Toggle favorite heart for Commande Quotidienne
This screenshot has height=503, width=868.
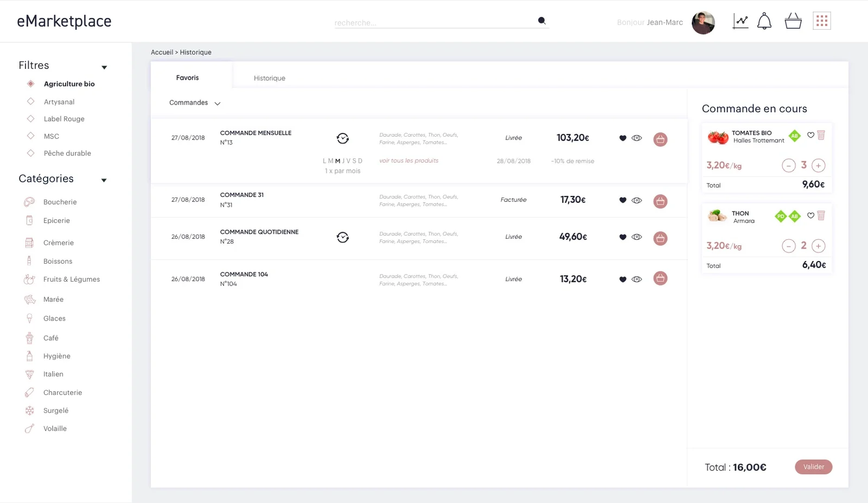[x=623, y=237]
